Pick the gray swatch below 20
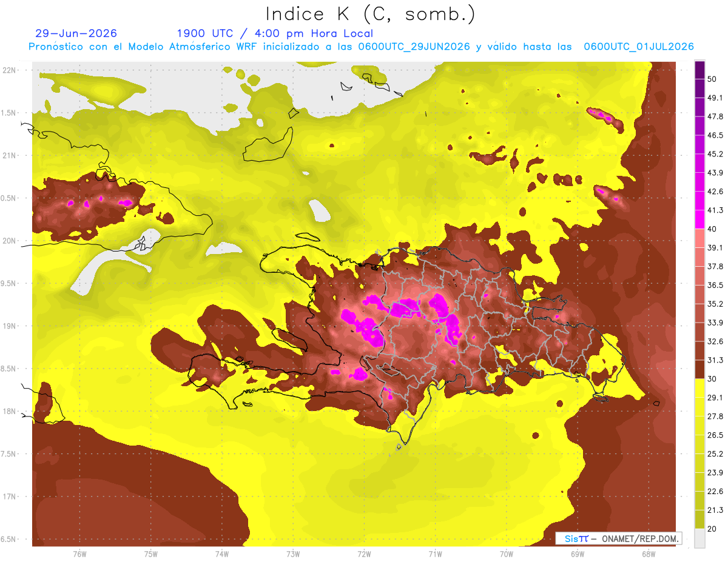Screen dimensions: 728x562 699,538
